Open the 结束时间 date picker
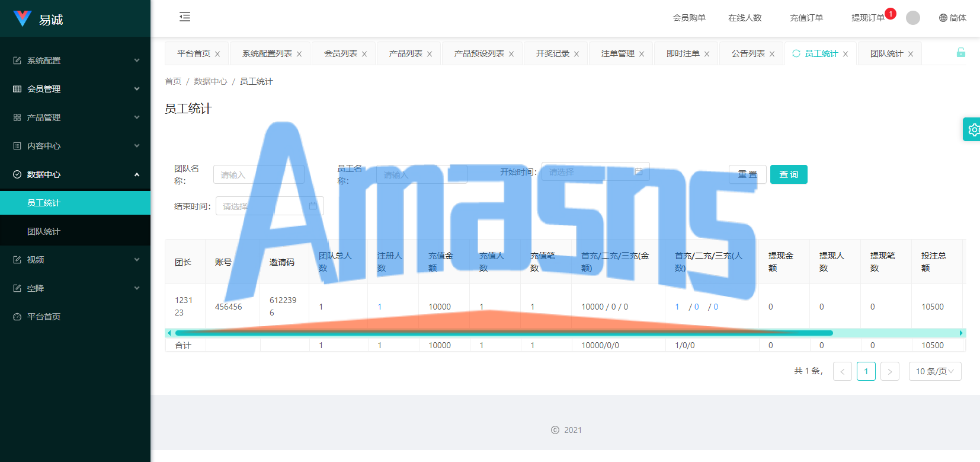This screenshot has width=980, height=462. click(x=270, y=206)
